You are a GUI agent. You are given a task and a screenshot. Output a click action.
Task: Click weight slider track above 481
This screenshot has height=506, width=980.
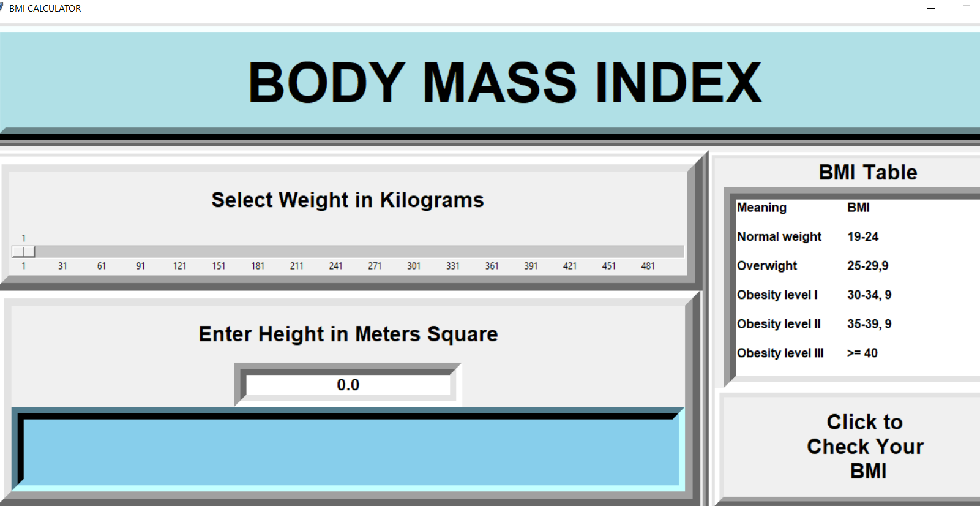coord(648,252)
